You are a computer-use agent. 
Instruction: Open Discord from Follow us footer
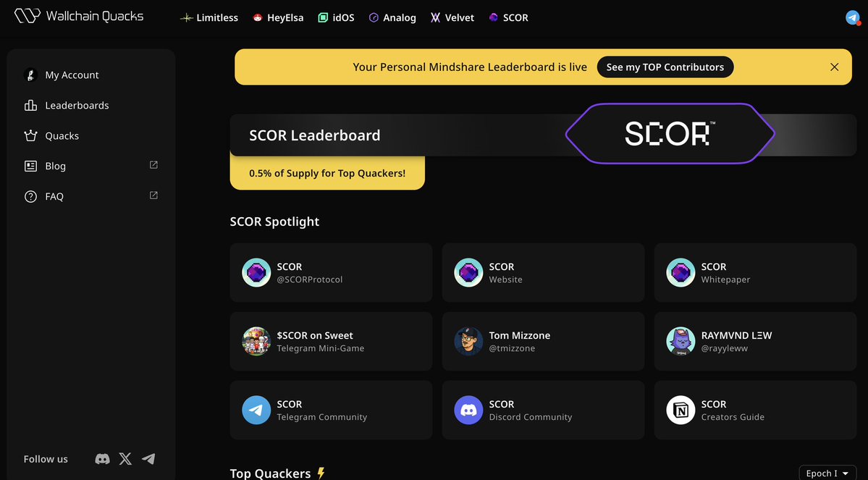pos(102,459)
